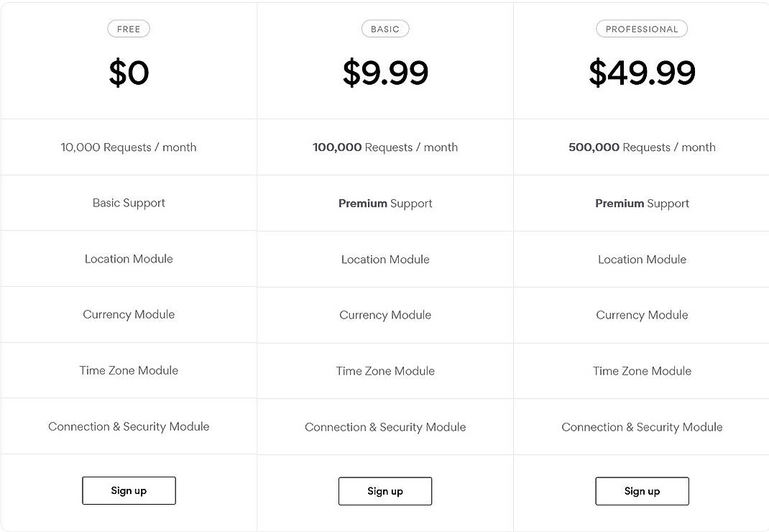
Task: Select Currency Module in the Basic column
Action: (x=385, y=315)
